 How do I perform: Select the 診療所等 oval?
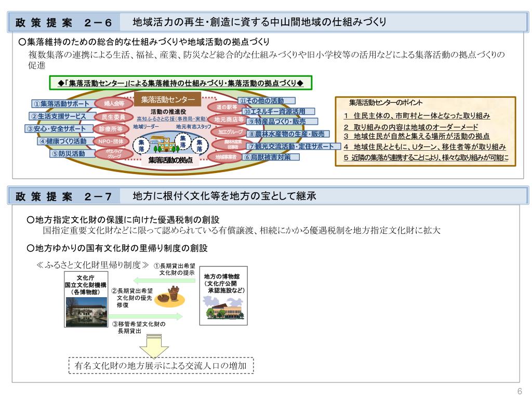(111, 129)
